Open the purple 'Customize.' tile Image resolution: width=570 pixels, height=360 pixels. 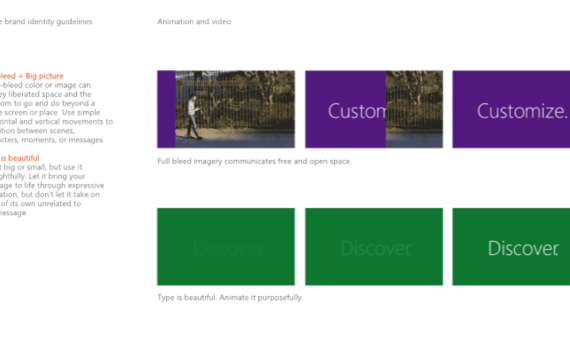point(511,109)
